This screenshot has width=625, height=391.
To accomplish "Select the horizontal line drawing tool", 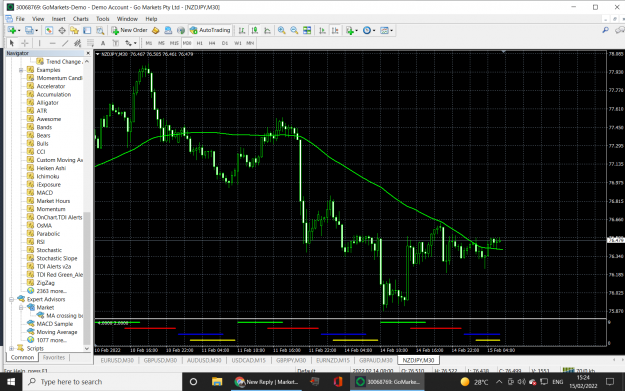I will point(52,43).
